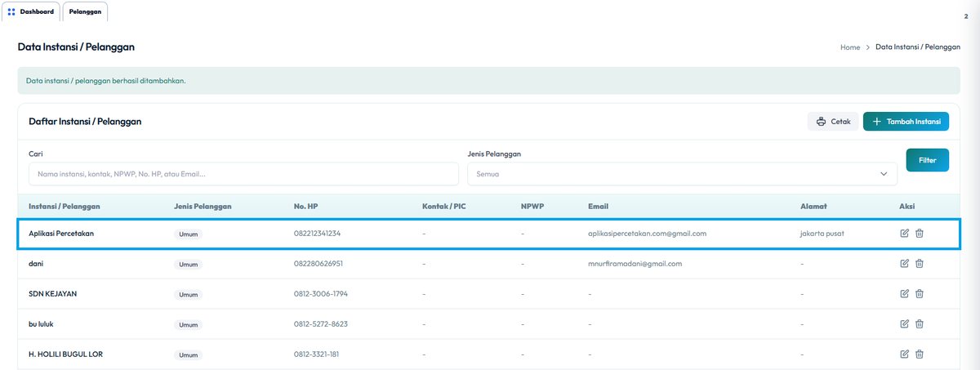The width and height of the screenshot is (980, 370).
Task: Edit the dani customer row
Action: [x=904, y=264]
